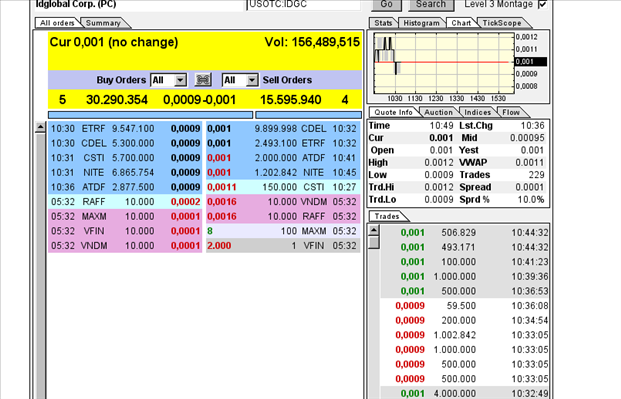This screenshot has width=621, height=399.
Task: Open the Indices tab
Action: [478, 112]
